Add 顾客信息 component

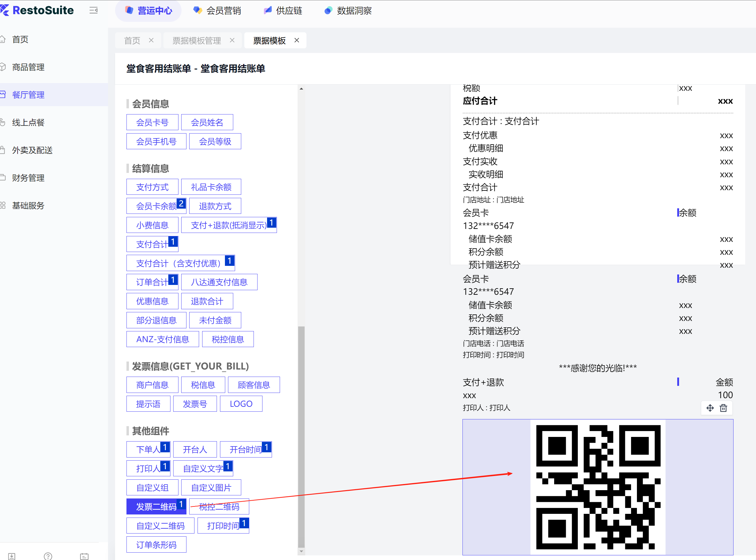254,385
